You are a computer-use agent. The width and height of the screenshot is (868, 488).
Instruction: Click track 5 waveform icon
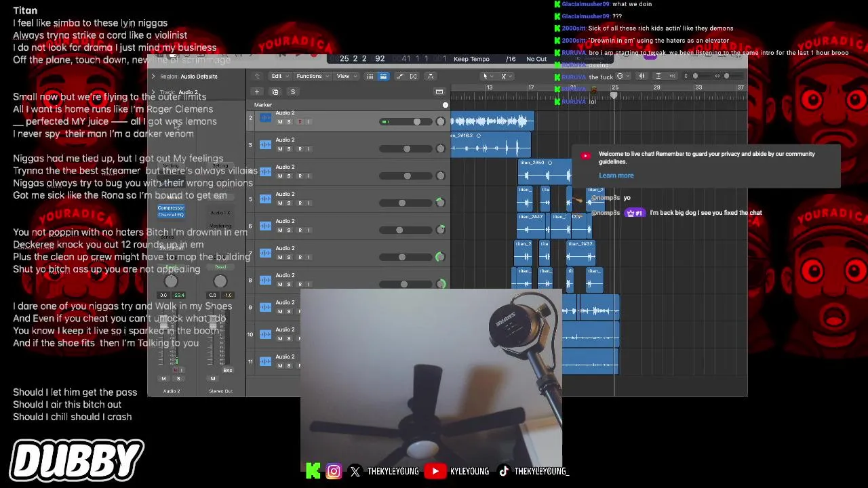pos(265,199)
